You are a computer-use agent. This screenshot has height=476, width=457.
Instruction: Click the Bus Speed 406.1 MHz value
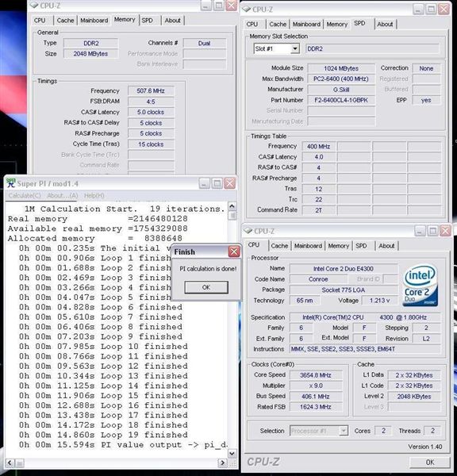[x=316, y=396]
